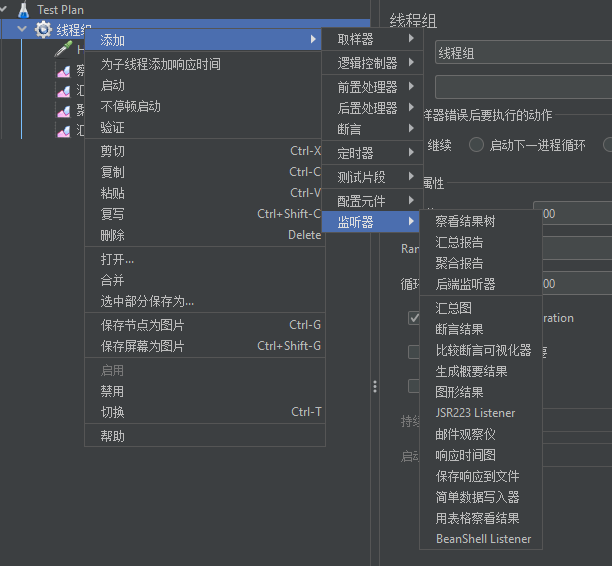This screenshot has height=566, width=612.
Task: Select the 启动下一进程循环 radio button
Action: pyautogui.click(x=476, y=145)
